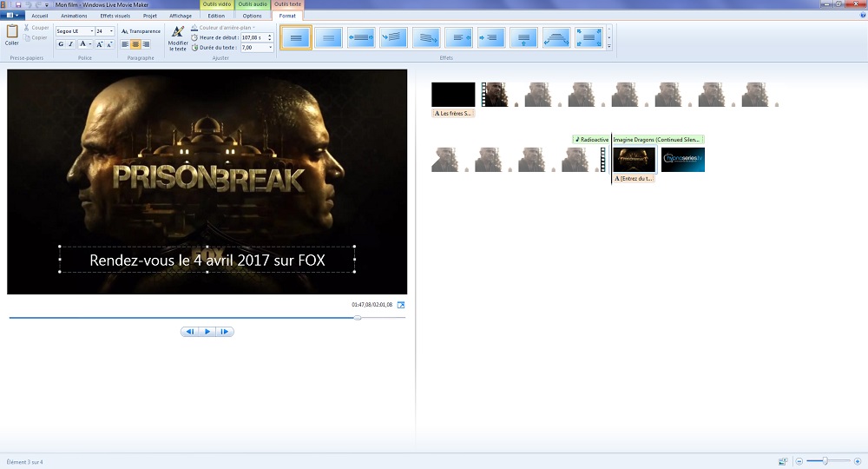Decrease font size with A-down icon
The height and width of the screenshot is (469, 868).
click(x=109, y=44)
